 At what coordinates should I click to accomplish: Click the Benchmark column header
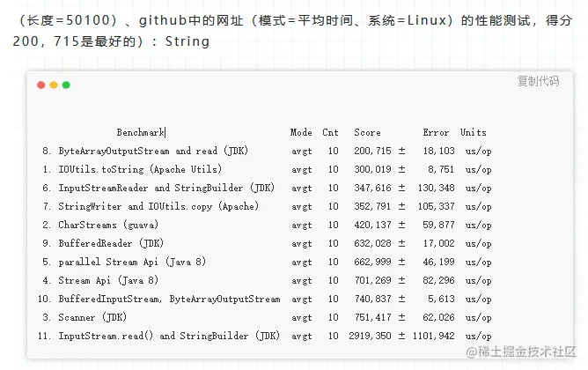[140, 132]
